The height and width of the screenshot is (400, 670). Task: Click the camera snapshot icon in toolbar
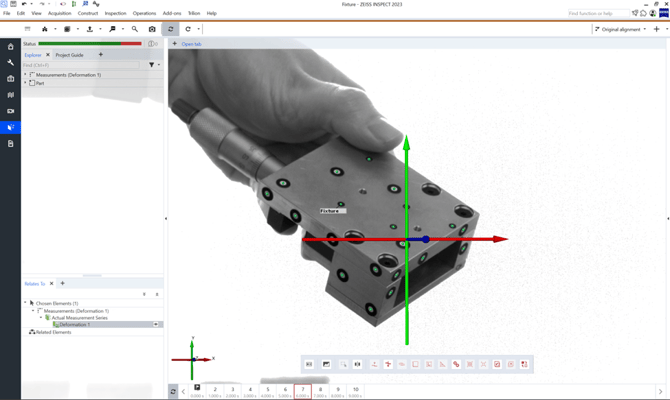(x=152, y=29)
